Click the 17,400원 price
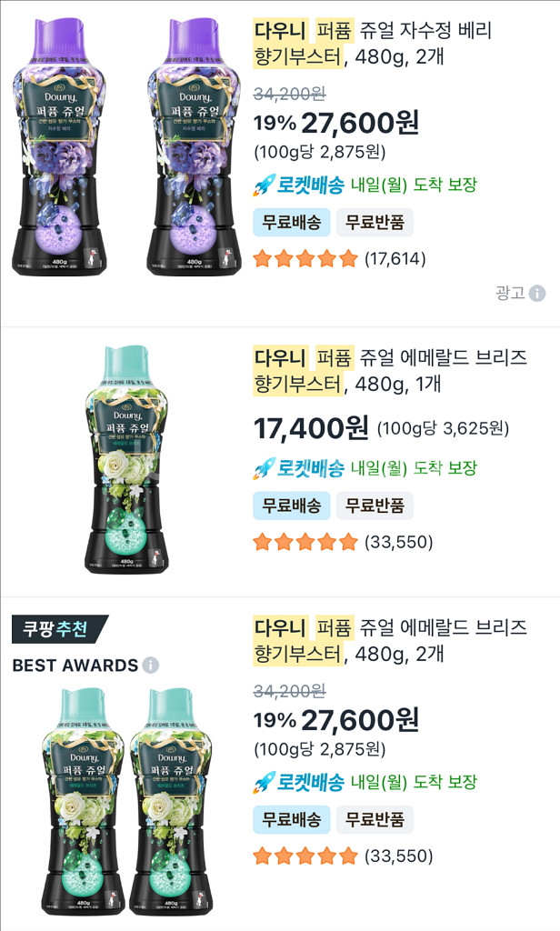560x931 pixels. pyautogui.click(x=311, y=426)
